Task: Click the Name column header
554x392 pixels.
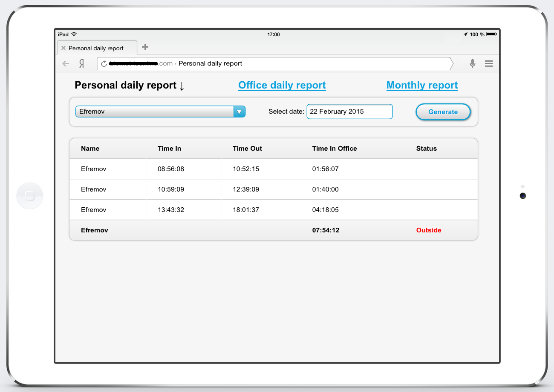Action: [90, 149]
